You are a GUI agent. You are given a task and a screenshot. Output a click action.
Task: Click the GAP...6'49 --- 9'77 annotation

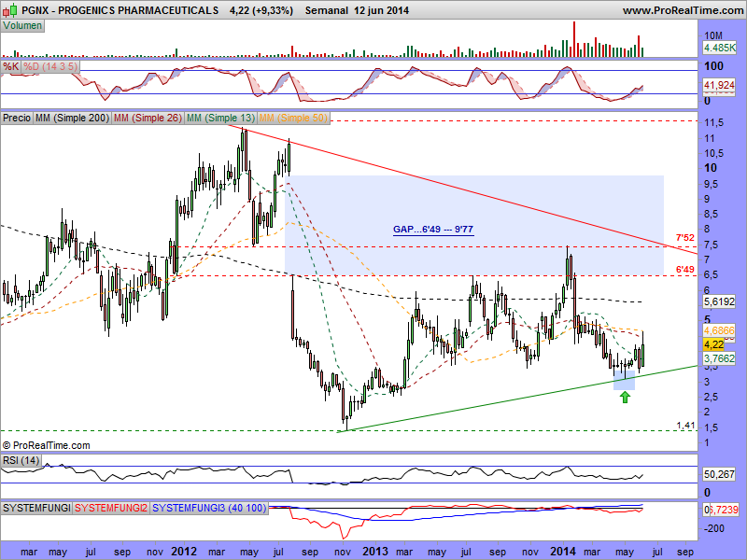tap(433, 230)
